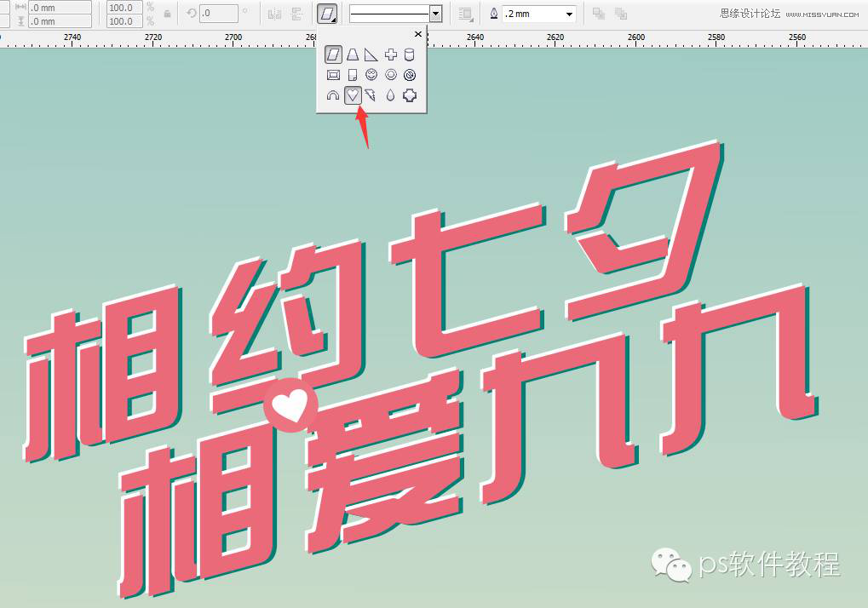Image resolution: width=868 pixels, height=608 pixels.
Task: Close the Perfect Shapes flyout panel
Action: click(x=417, y=34)
